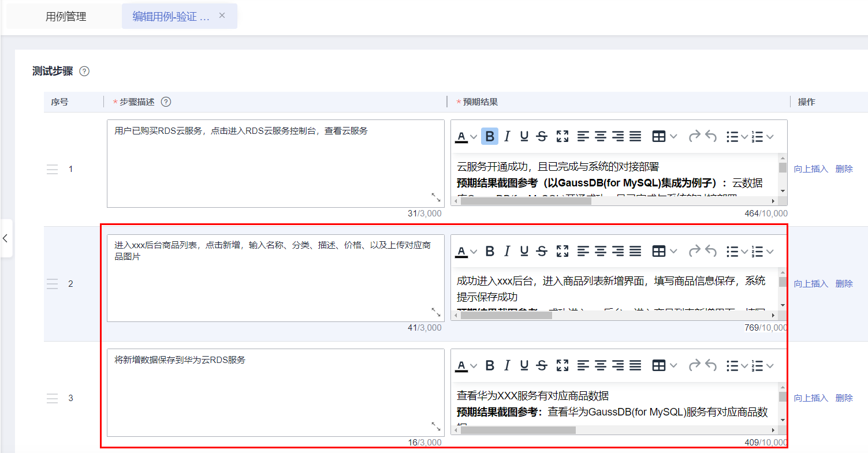Click 向上插入 link for step 3

coord(811,398)
